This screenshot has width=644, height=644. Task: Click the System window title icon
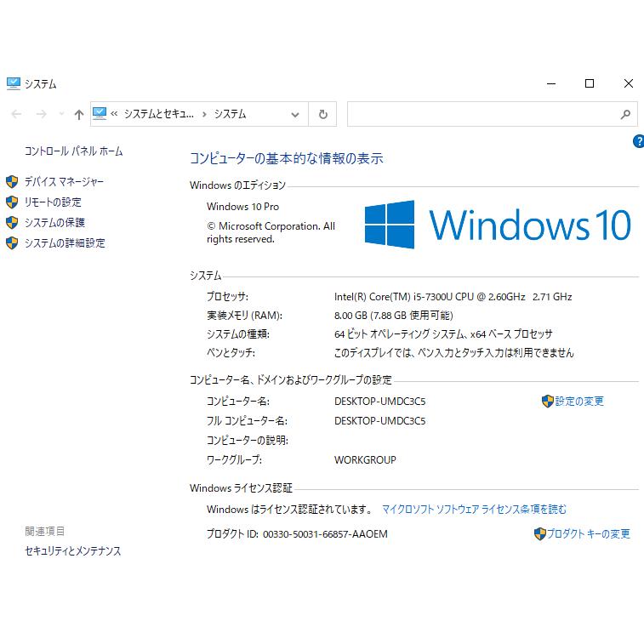(13, 83)
